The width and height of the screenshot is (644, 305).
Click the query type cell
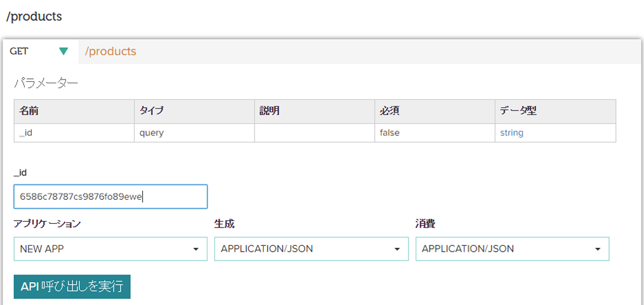point(152,133)
